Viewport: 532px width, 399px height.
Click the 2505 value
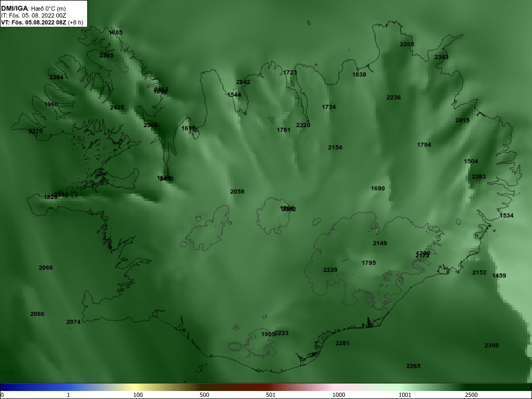[151, 125]
